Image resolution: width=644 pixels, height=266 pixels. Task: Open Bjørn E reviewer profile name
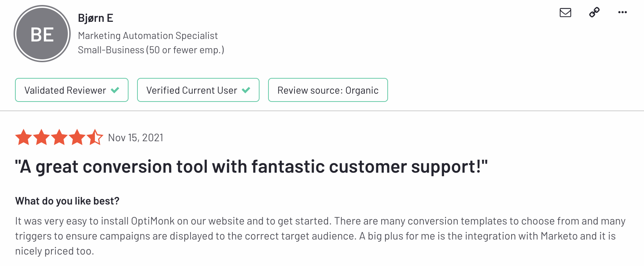[95, 18]
